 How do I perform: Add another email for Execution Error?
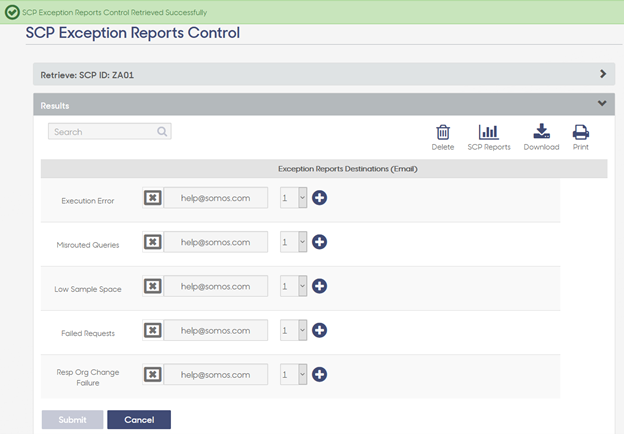click(319, 198)
